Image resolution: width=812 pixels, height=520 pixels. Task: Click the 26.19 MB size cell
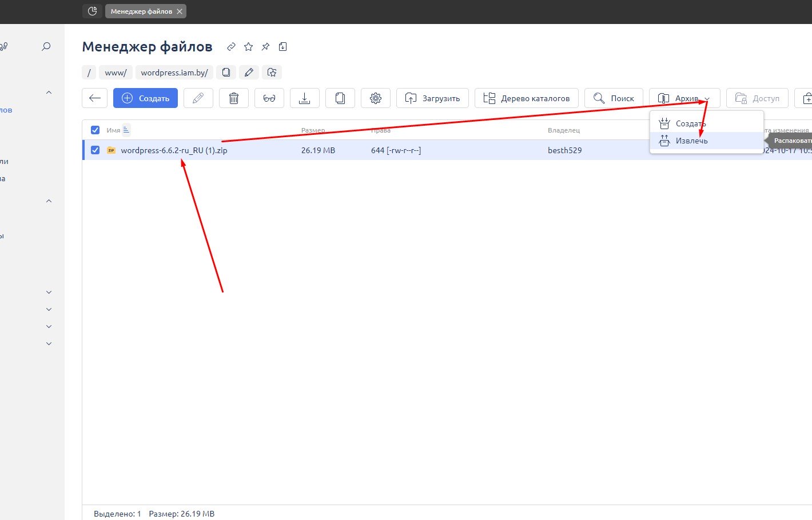[319, 150]
